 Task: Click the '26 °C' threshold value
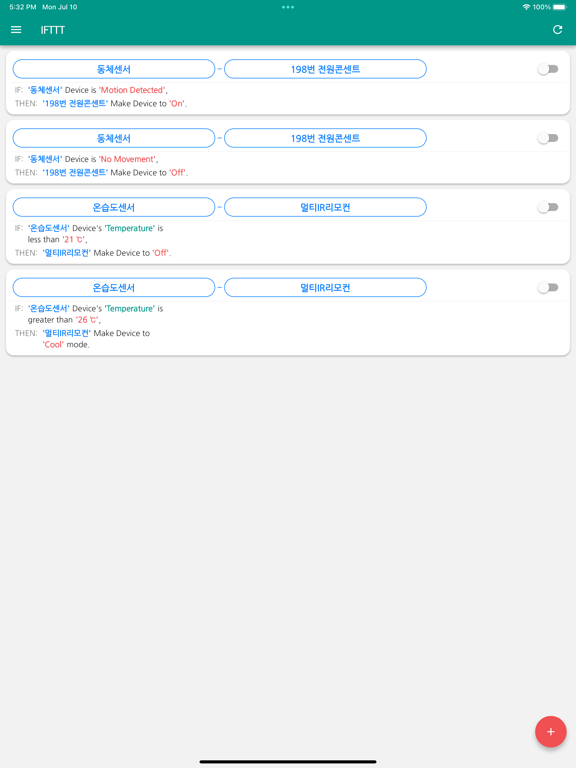pos(87,320)
